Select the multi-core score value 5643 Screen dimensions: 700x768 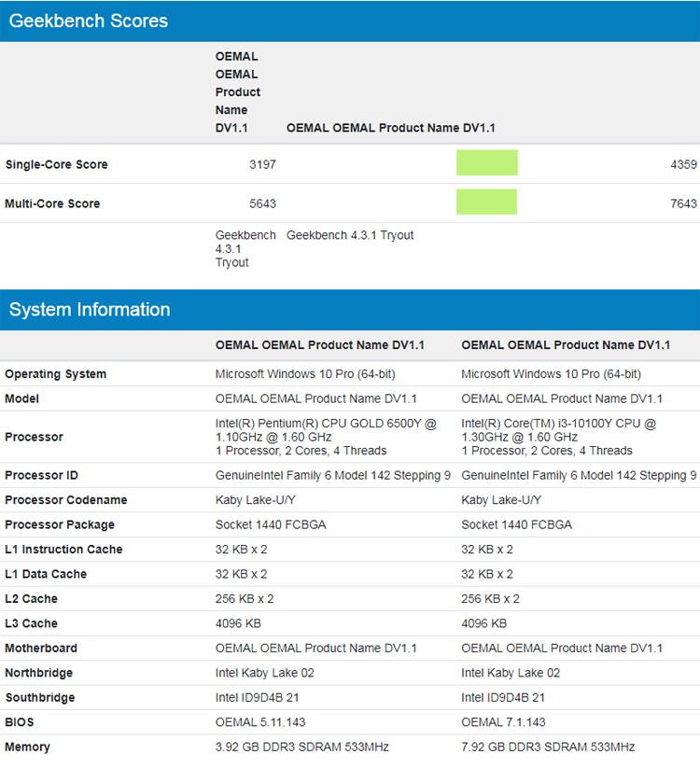coord(262,203)
